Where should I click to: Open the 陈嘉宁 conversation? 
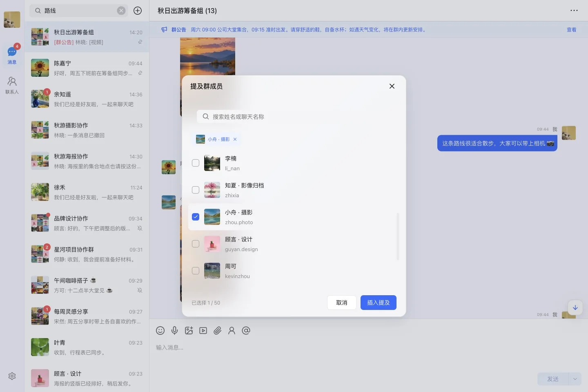click(87, 68)
